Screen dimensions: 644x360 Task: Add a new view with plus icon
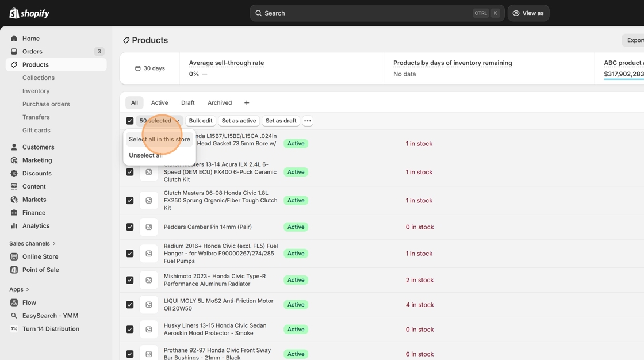click(247, 103)
